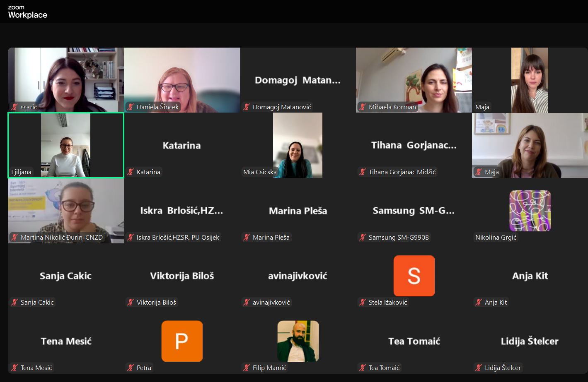The width and height of the screenshot is (588, 382).
Task: Click the Martina Nikolić Đurin, CNZD name label
Action: (x=61, y=237)
